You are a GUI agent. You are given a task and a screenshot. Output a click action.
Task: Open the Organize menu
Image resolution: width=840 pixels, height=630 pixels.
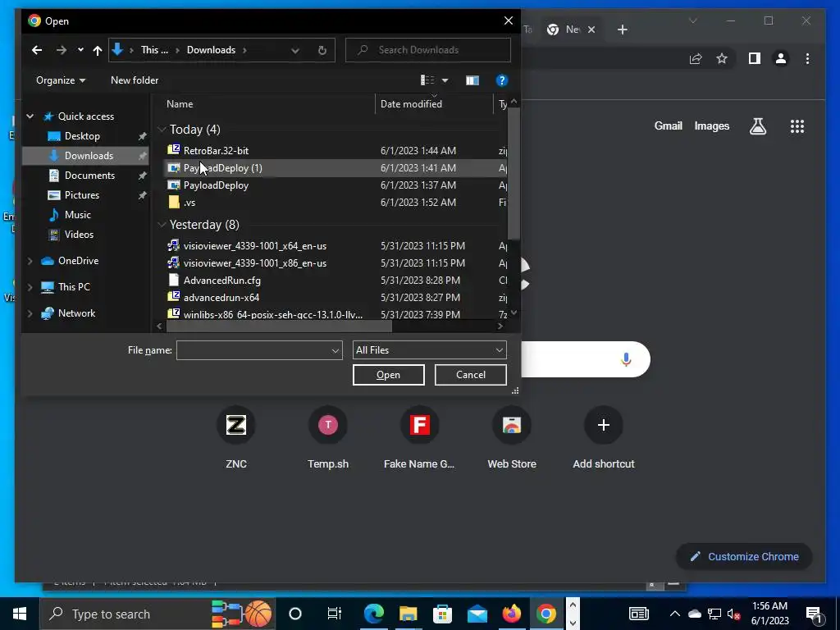[61, 80]
